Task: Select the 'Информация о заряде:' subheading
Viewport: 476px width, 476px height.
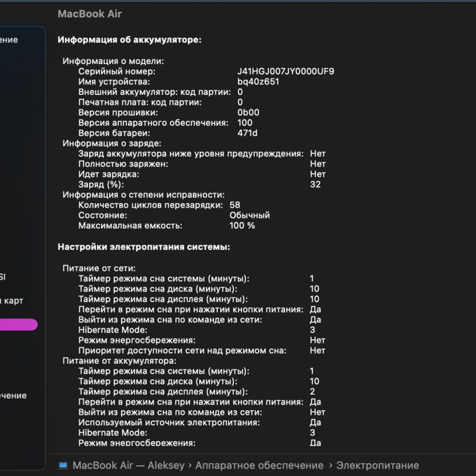Action: pos(112,143)
